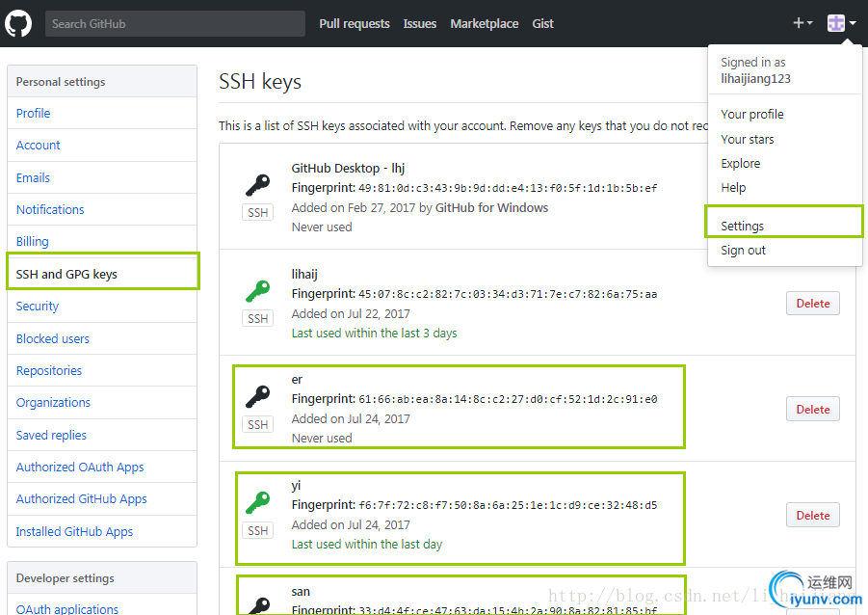868x615 pixels.
Task: Open Issues in the top bar
Action: click(x=420, y=24)
